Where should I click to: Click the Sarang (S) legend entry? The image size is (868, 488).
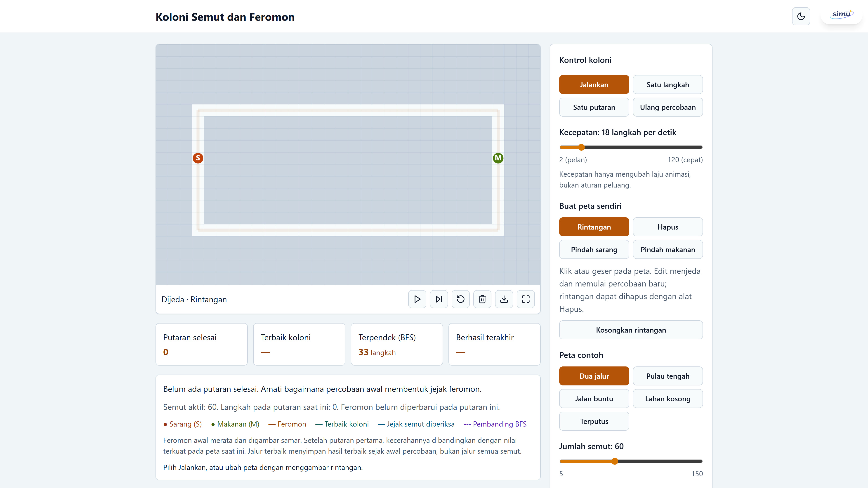coord(183,424)
